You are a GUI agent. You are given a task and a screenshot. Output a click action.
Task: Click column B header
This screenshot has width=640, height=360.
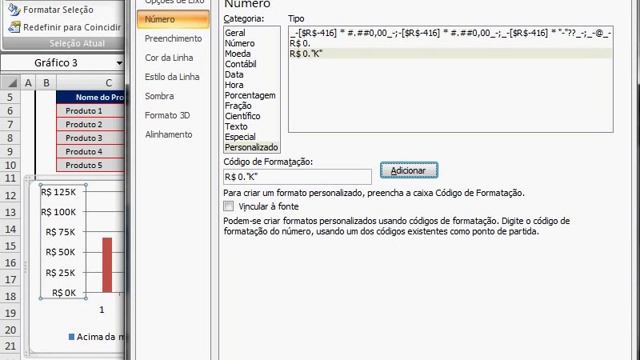(x=46, y=83)
